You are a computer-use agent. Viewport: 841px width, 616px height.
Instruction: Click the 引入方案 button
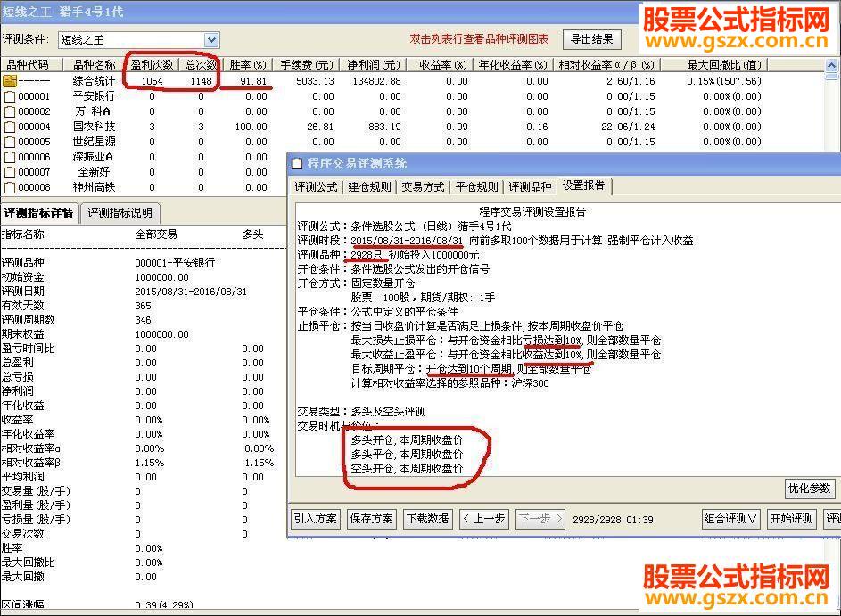[316, 519]
